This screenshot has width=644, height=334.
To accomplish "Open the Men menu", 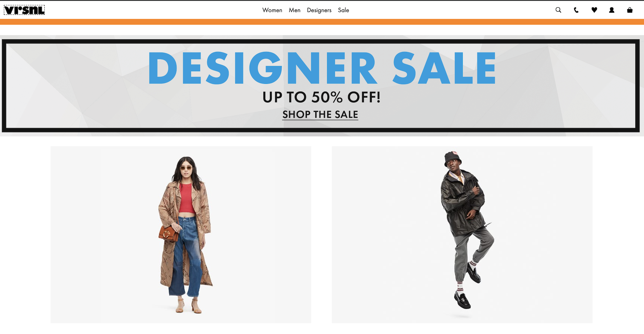I will [x=295, y=10].
